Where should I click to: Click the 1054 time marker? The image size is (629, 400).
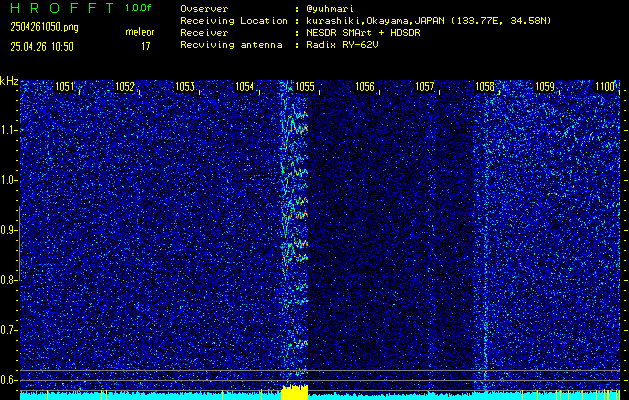click(245, 87)
